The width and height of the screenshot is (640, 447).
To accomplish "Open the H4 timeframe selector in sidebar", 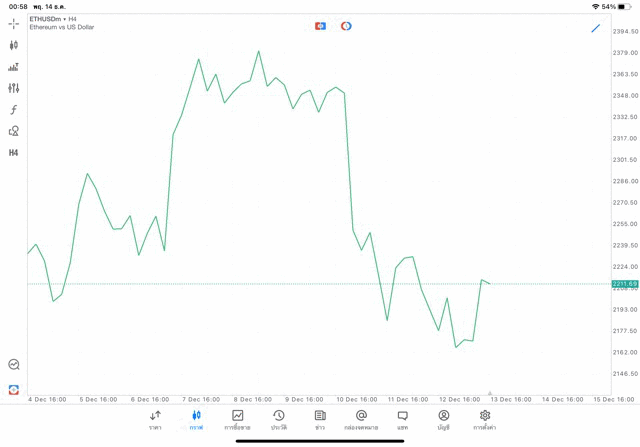I will (13, 153).
